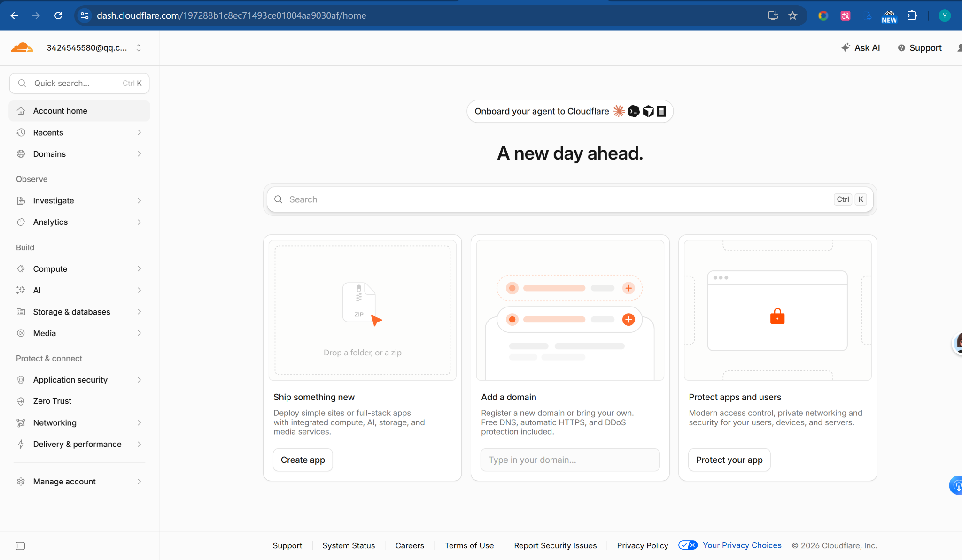
Task: Expand the Recents chevron
Action: click(x=139, y=132)
